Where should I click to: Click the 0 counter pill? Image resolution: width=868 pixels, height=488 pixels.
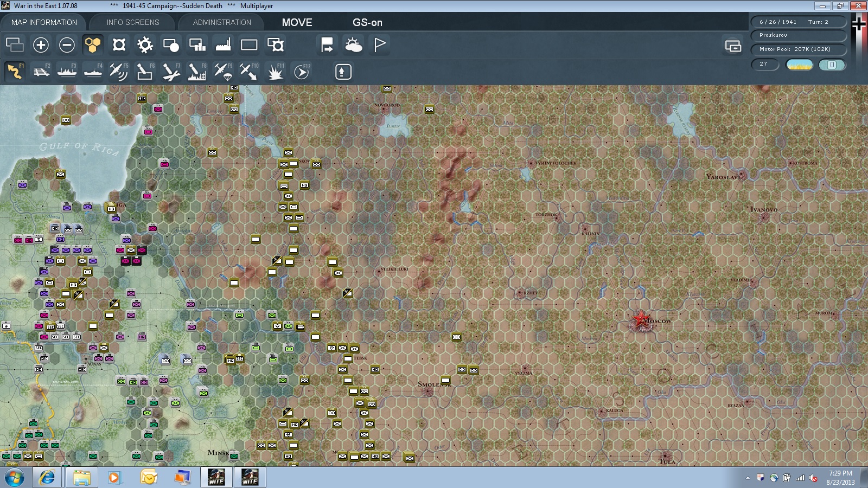(x=832, y=65)
